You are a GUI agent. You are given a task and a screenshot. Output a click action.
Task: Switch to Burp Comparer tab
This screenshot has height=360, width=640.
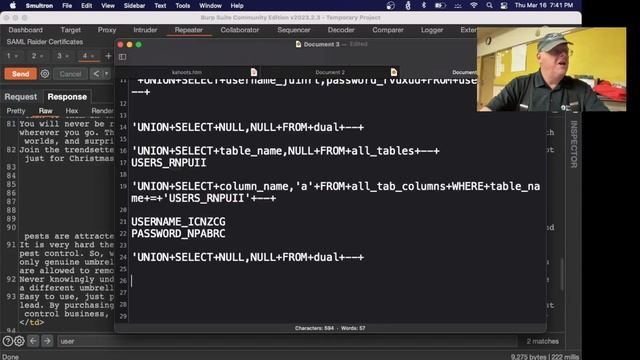[388, 30]
